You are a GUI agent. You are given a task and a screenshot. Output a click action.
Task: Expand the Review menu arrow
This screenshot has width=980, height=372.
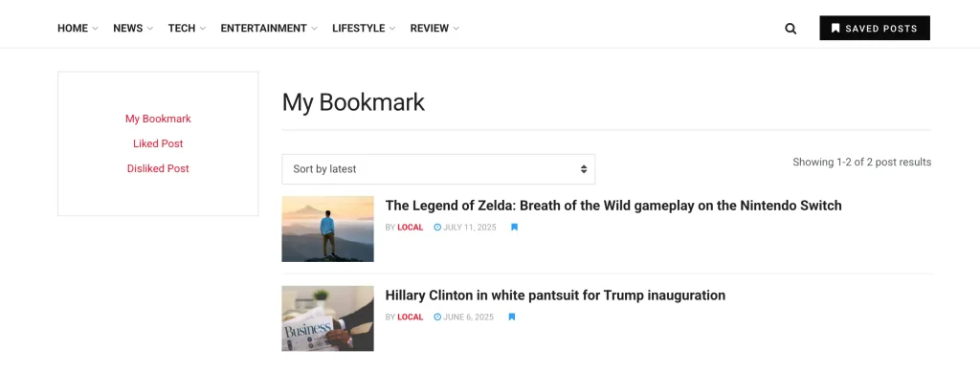pos(457,29)
